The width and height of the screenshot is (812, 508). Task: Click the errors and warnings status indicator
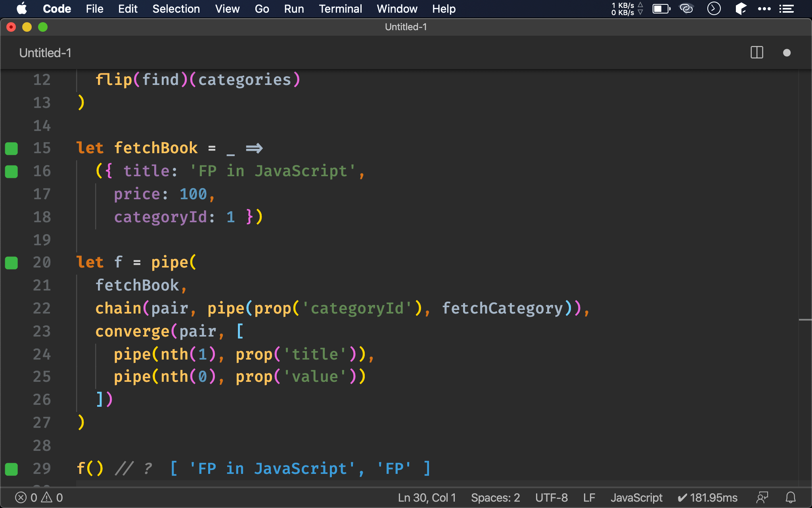(39, 498)
